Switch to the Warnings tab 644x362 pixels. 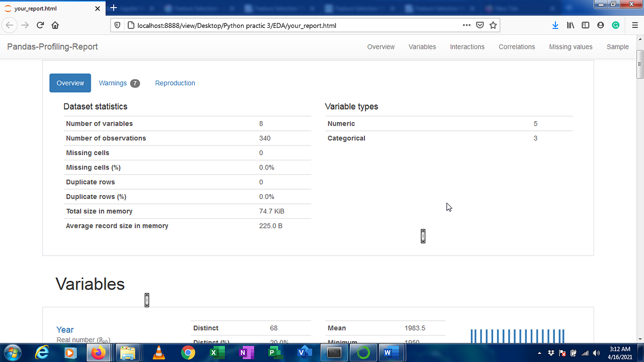pyautogui.click(x=113, y=83)
